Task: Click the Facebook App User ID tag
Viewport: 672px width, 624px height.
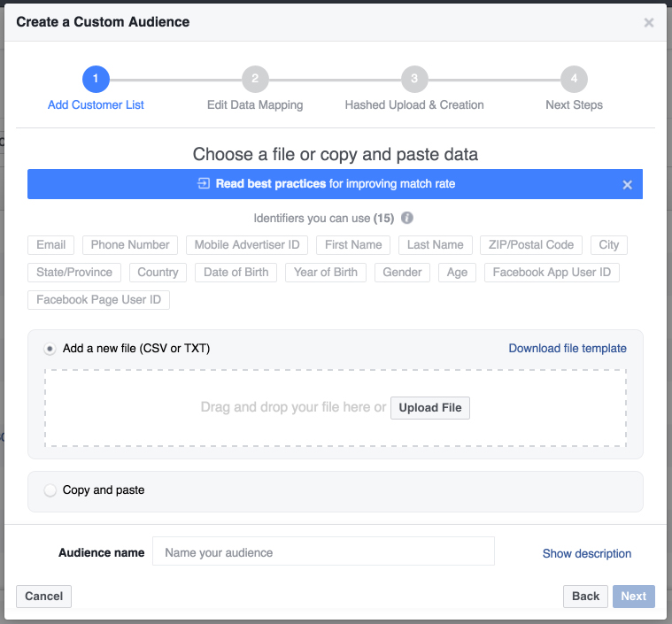Action: pyautogui.click(x=552, y=272)
